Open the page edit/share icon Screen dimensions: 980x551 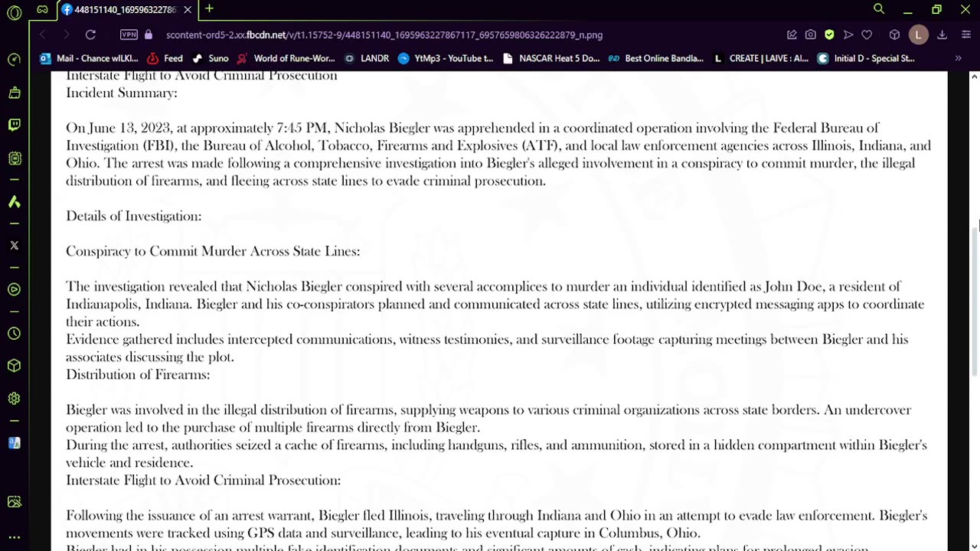click(x=792, y=34)
